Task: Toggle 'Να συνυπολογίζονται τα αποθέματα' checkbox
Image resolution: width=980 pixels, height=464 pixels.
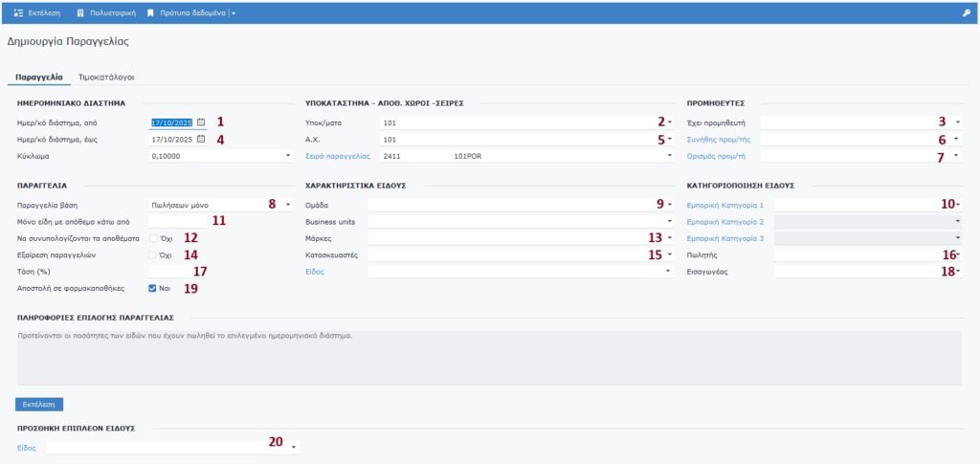Action: pyautogui.click(x=152, y=237)
